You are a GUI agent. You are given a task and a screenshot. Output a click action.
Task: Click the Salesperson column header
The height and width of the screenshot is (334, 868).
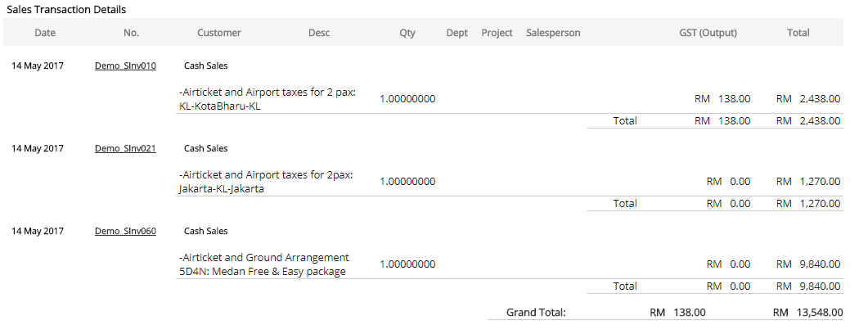[x=553, y=33]
